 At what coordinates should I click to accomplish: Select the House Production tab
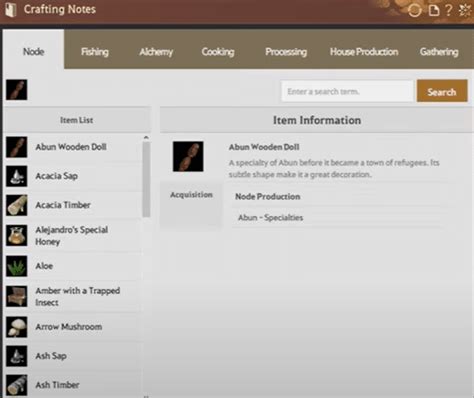coord(364,52)
